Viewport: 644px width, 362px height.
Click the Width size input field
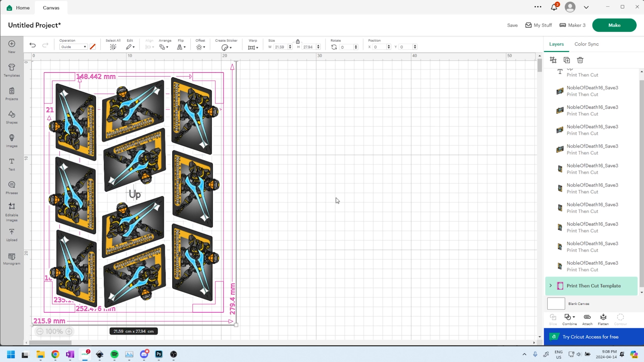click(x=280, y=47)
